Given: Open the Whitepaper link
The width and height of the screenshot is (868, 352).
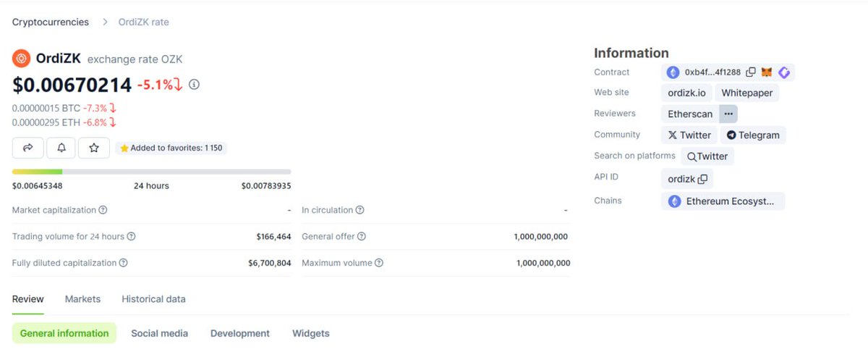Looking at the screenshot, I should pos(747,93).
